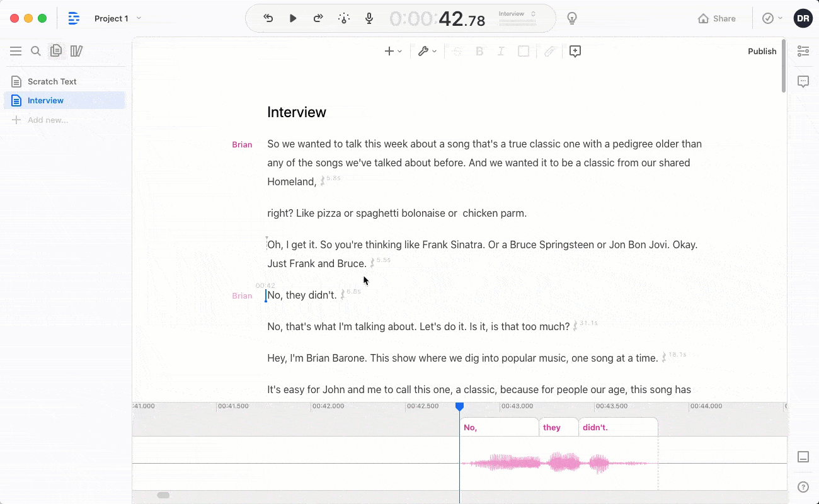Viewport: 819px width, 504px height.
Task: Toggle bold formatting
Action: point(479,52)
